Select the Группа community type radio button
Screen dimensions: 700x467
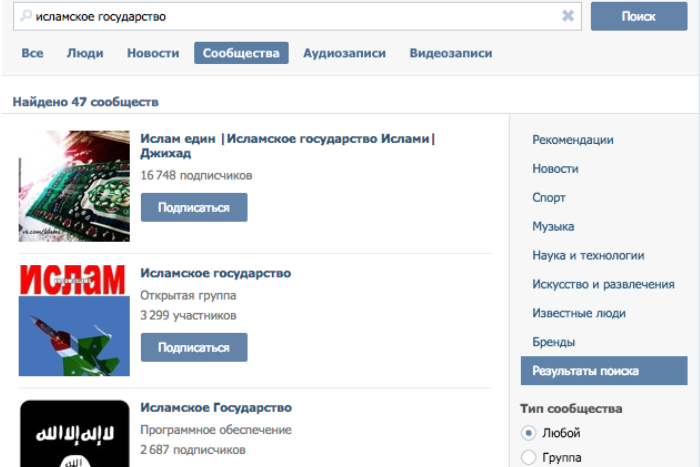point(529,458)
